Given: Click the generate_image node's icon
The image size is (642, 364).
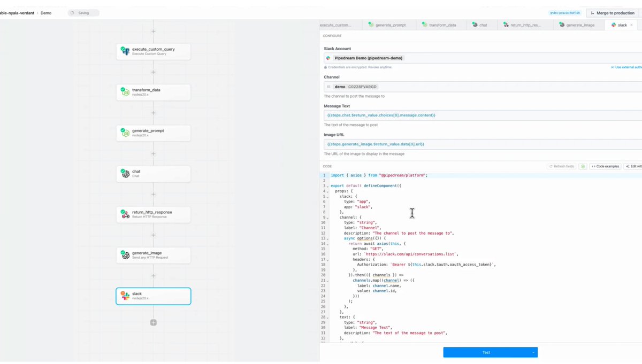Looking at the screenshot, I should [x=125, y=255].
